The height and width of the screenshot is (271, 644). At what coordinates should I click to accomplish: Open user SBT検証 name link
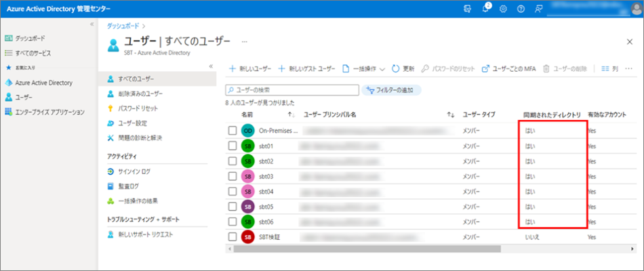coord(269,237)
